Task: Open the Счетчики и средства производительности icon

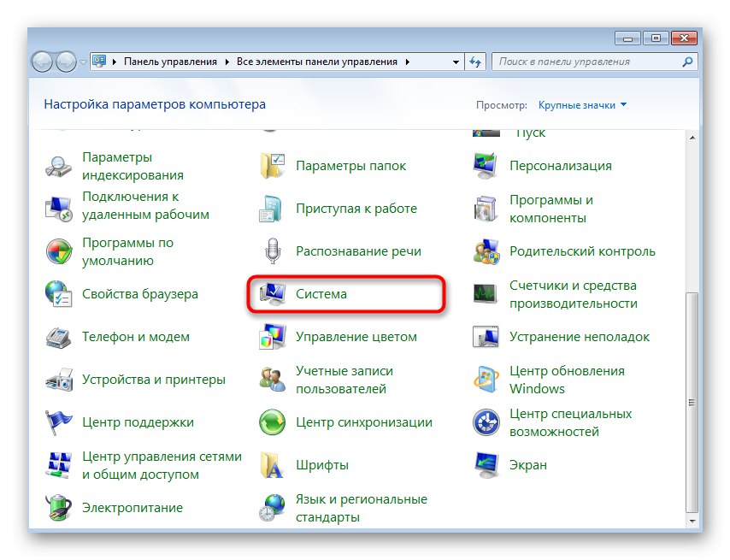Action: pyautogui.click(x=486, y=294)
